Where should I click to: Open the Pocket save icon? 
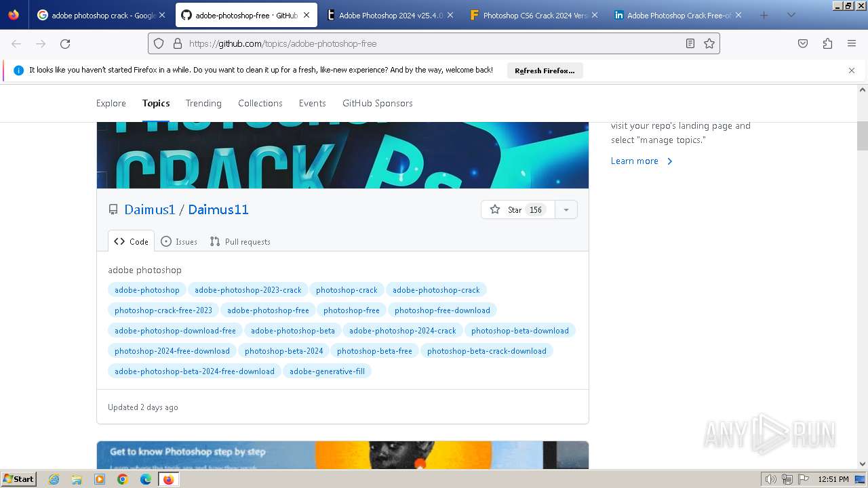click(803, 43)
